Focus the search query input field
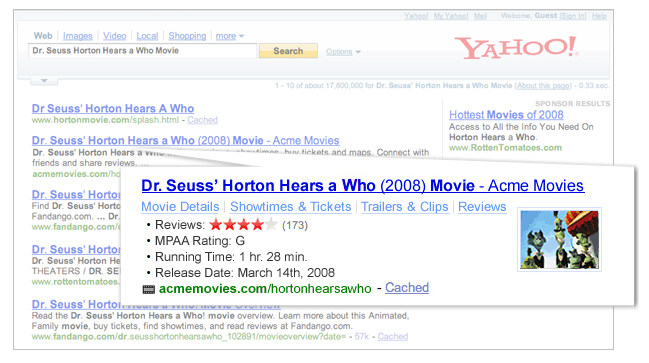649x363 pixels. pos(143,50)
